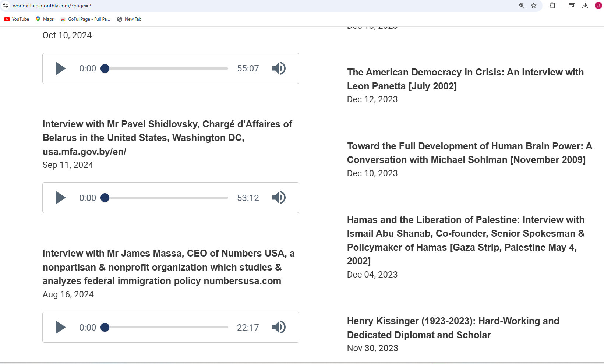
Task: Bookmark this page with the star icon
Action: pyautogui.click(x=534, y=6)
